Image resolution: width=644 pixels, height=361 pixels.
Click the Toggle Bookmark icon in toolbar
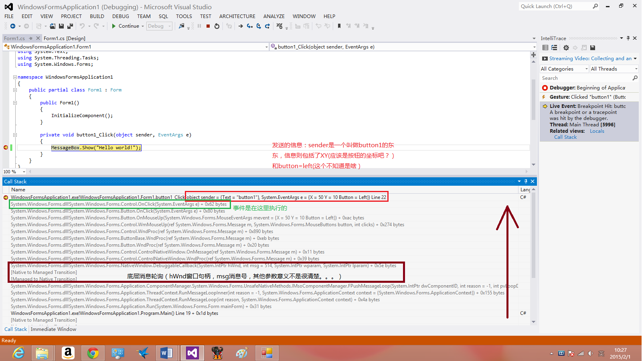pos(339,26)
